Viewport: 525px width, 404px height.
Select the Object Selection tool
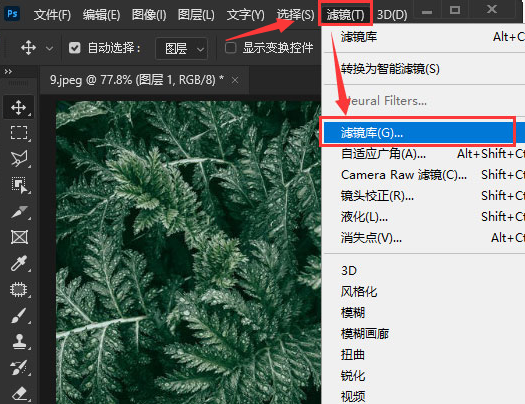[x=19, y=185]
